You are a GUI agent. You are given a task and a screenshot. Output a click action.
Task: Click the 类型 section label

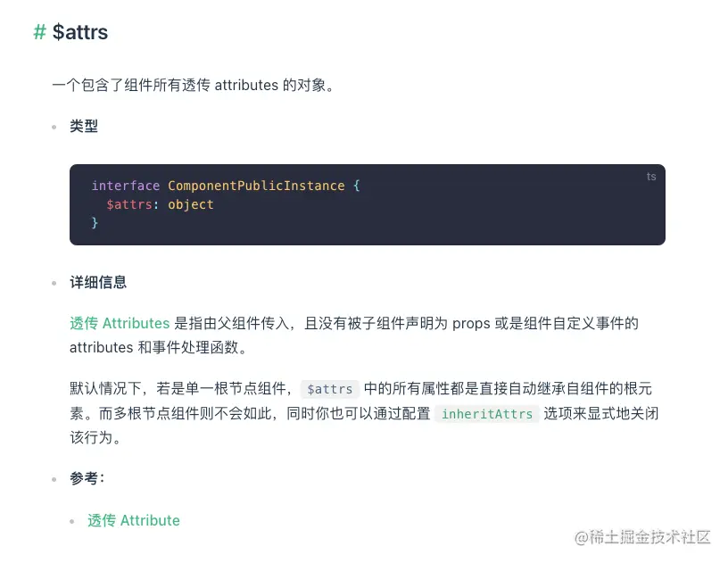click(x=84, y=127)
